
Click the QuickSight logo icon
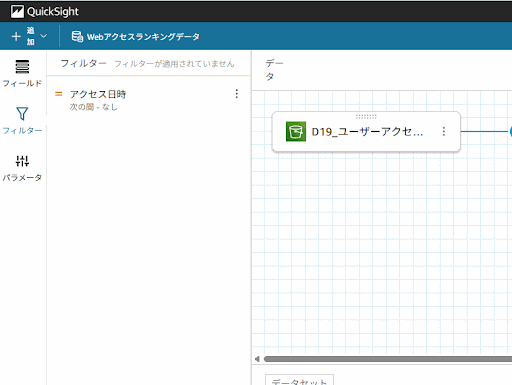pos(17,12)
